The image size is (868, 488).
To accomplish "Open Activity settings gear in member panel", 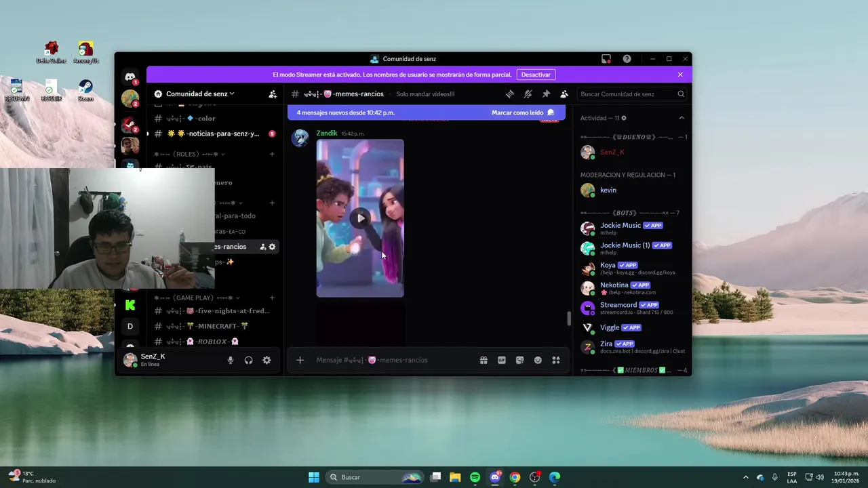I will pyautogui.click(x=624, y=118).
